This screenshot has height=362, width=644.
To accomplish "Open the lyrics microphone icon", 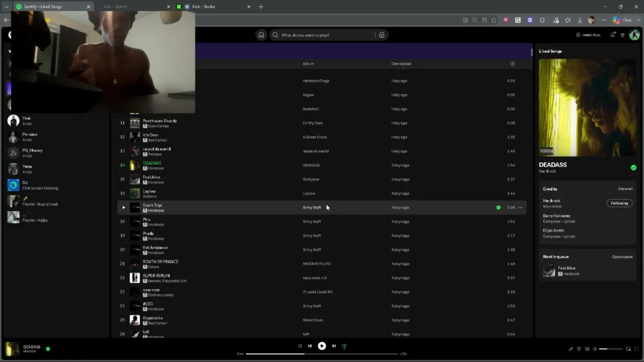I will 571,349.
